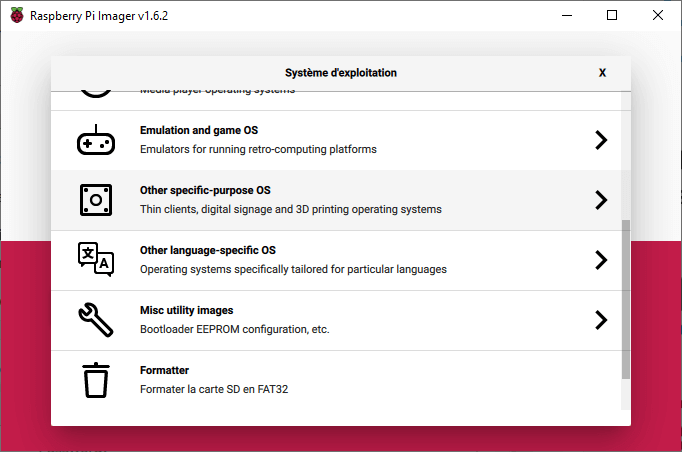The width and height of the screenshot is (682, 452).
Task: Select the Emulation and game OS title
Action: click(199, 130)
